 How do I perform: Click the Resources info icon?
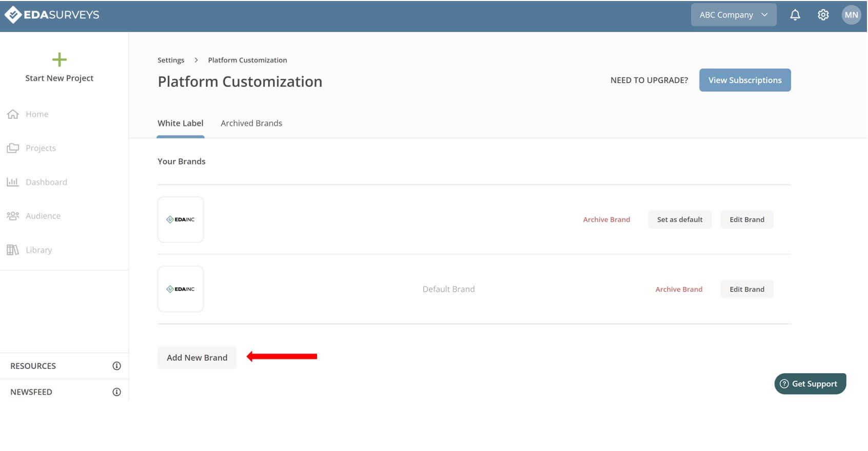[117, 366]
